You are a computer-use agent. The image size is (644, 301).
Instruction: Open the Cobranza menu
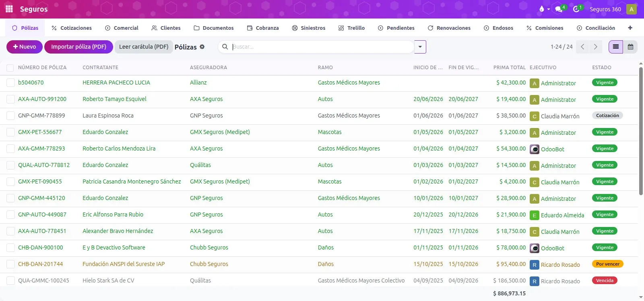pos(263,28)
